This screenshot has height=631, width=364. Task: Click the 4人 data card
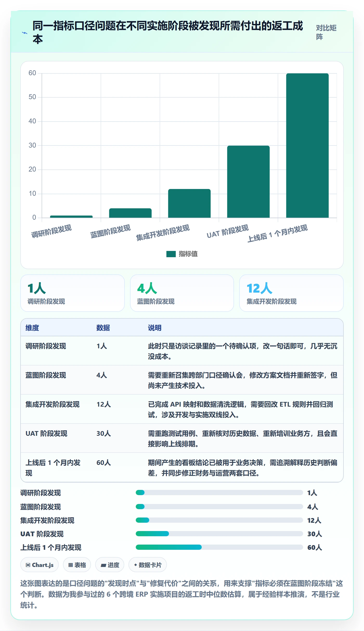click(182, 293)
